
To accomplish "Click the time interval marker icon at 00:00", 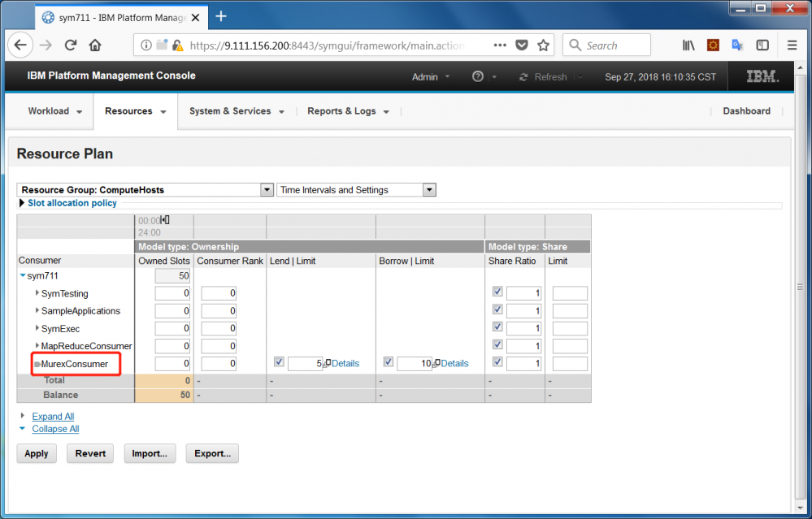I will (165, 220).
